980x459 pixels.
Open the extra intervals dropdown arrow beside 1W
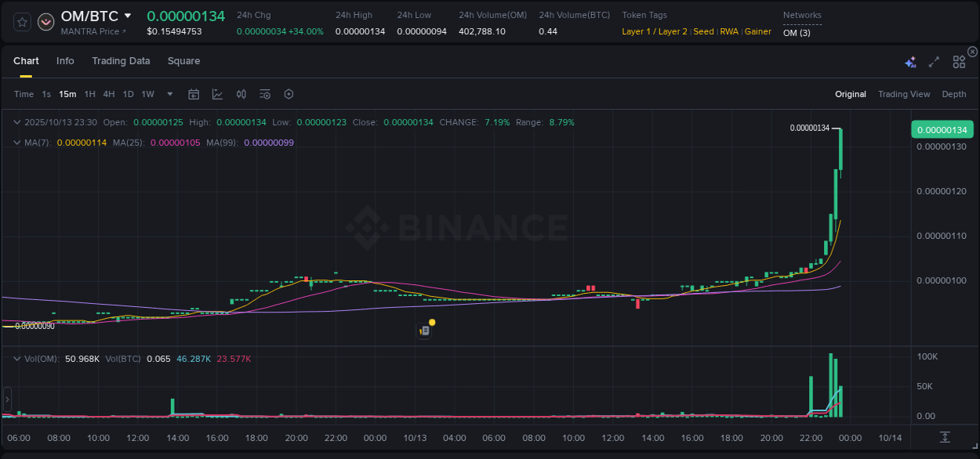pos(169,94)
